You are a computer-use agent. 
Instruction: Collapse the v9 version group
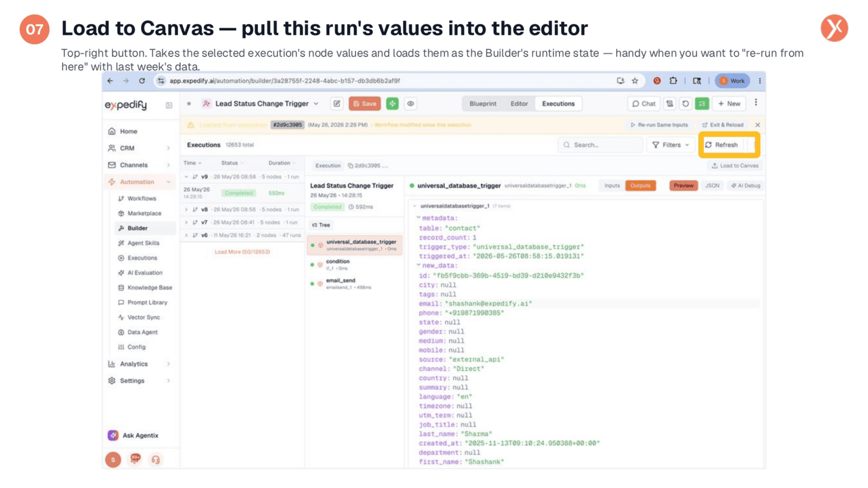pos(187,177)
